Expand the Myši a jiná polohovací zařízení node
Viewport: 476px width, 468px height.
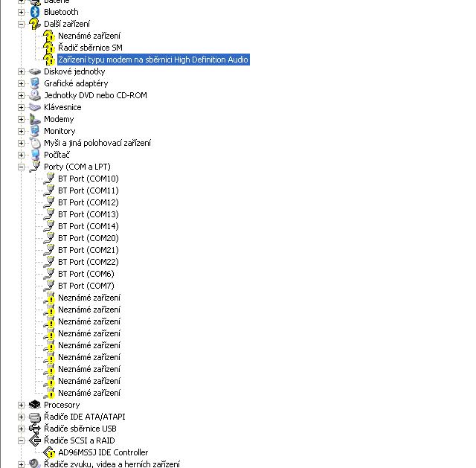pos(21,143)
